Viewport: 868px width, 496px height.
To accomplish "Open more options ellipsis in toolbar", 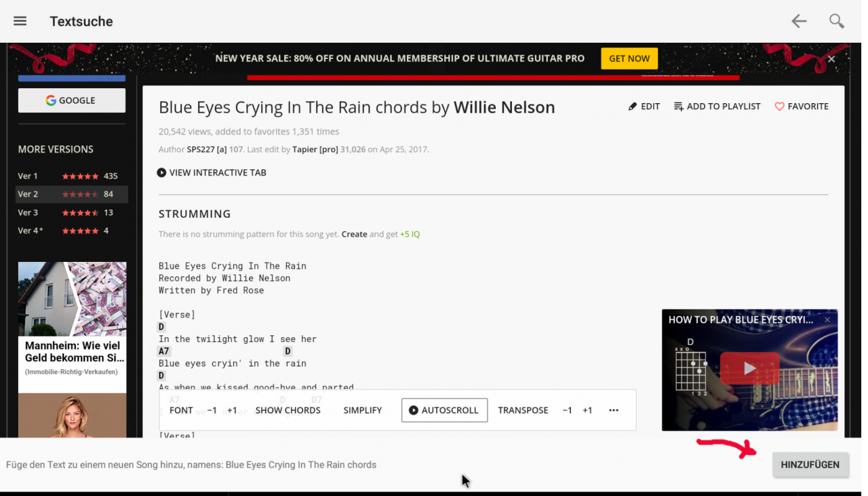I will pos(614,411).
